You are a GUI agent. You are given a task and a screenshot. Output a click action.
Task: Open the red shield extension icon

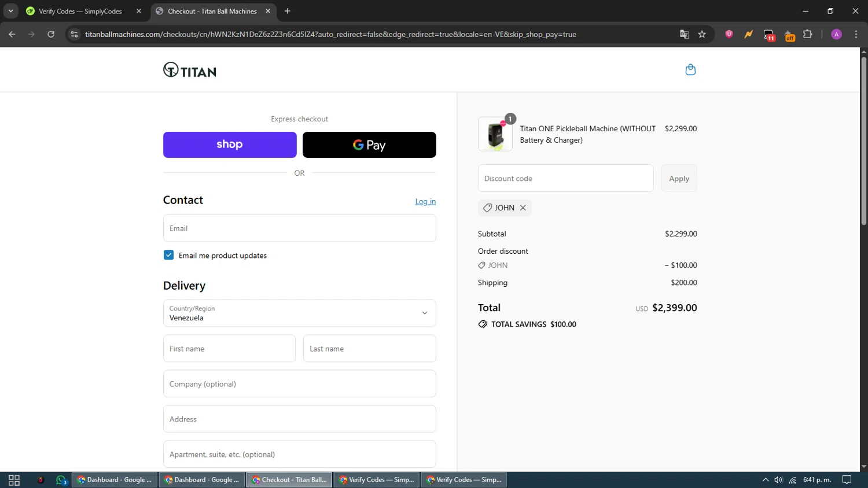tap(729, 34)
